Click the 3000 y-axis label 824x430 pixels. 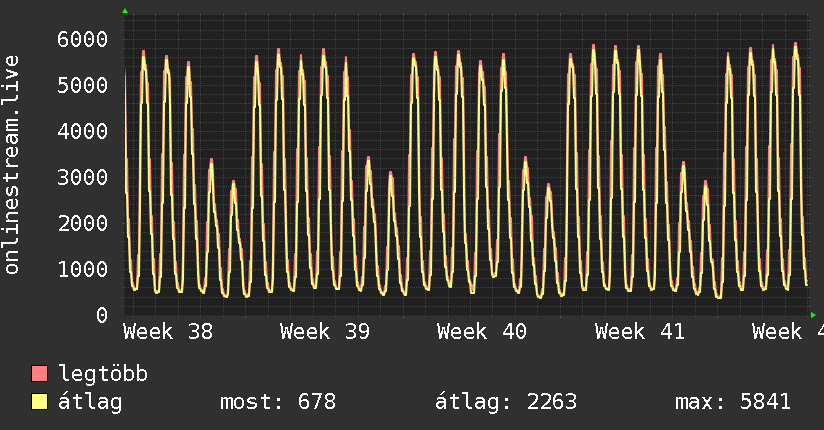(83, 177)
